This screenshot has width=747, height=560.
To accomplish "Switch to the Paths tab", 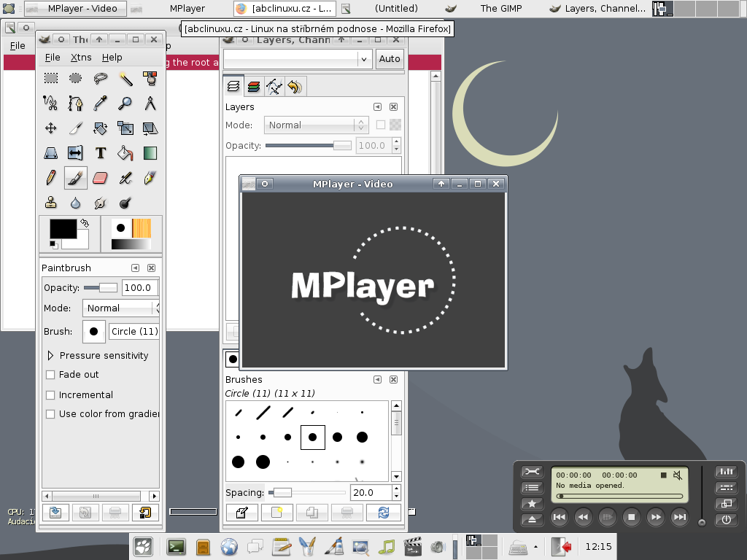I will 274,87.
